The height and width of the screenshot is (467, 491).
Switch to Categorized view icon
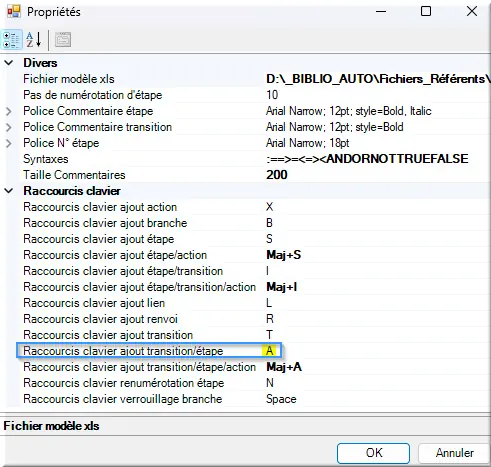tap(12, 40)
